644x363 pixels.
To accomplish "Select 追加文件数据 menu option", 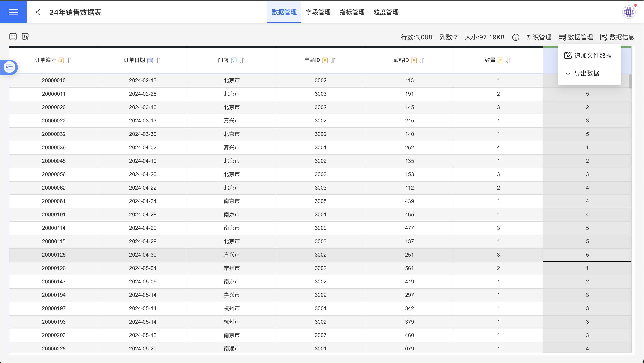I will click(588, 55).
